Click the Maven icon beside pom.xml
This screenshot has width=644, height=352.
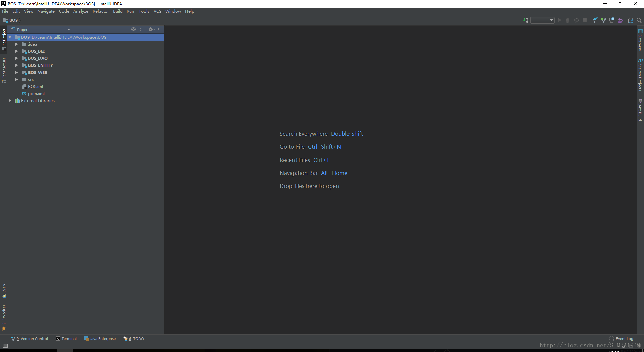pos(24,94)
